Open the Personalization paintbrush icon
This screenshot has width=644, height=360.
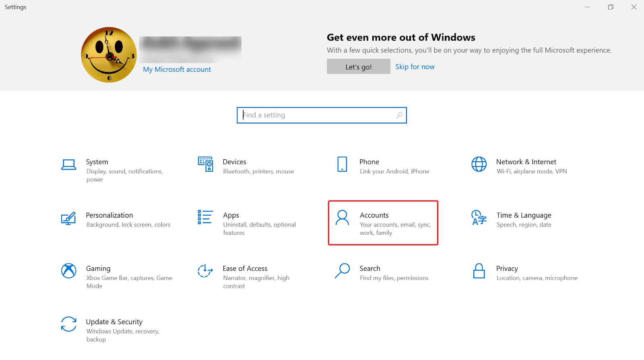coord(68,218)
